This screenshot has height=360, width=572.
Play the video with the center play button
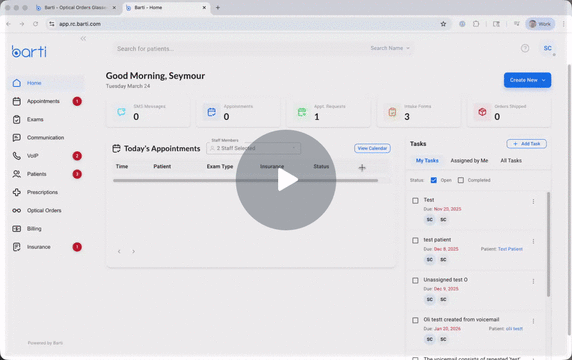[x=286, y=180]
